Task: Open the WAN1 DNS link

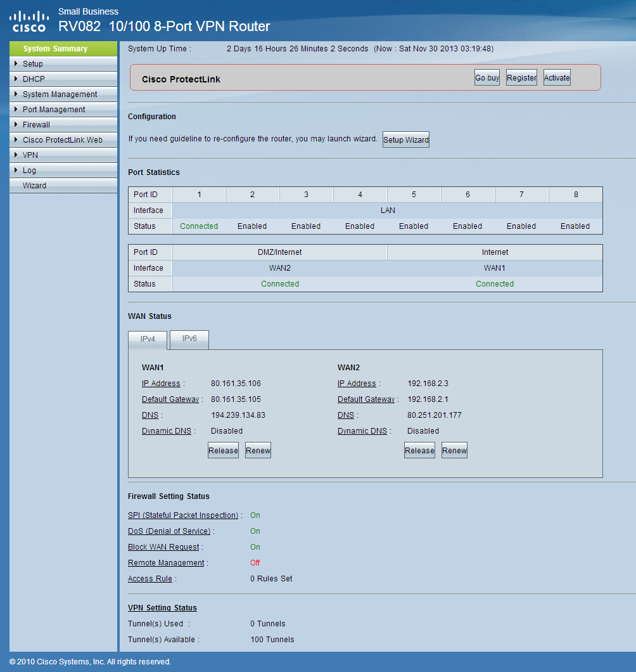Action: point(150,415)
